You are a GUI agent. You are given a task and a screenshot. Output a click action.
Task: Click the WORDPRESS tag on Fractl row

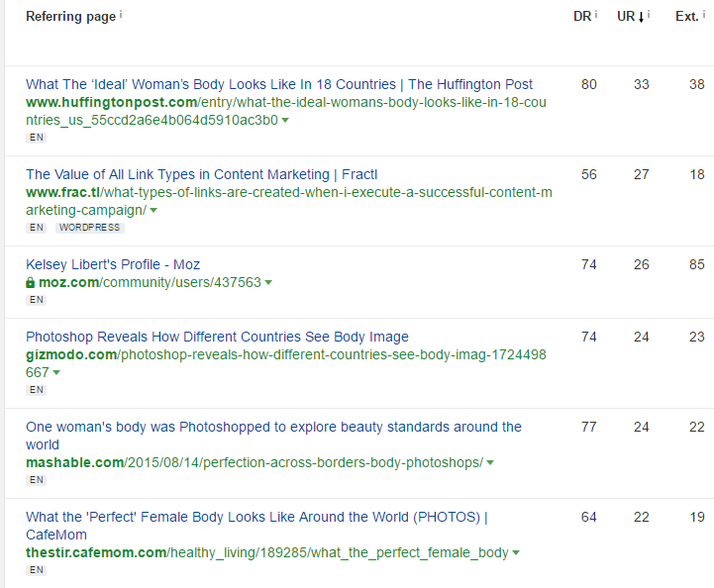click(x=90, y=228)
